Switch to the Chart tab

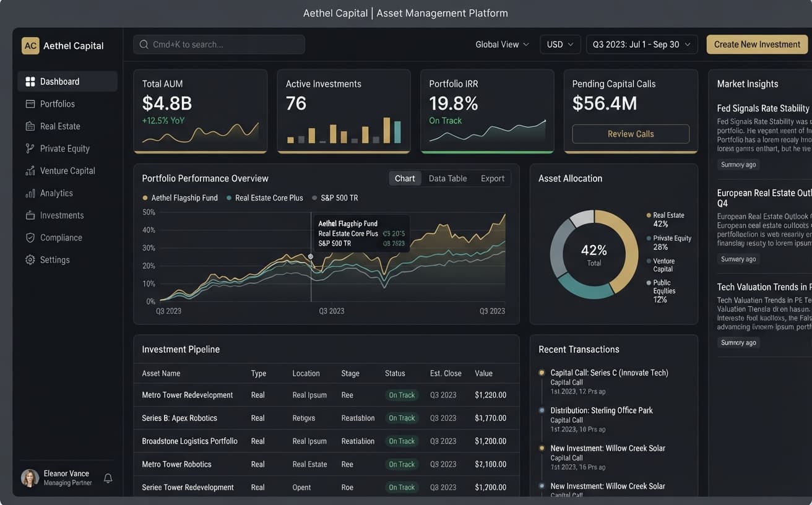405,178
